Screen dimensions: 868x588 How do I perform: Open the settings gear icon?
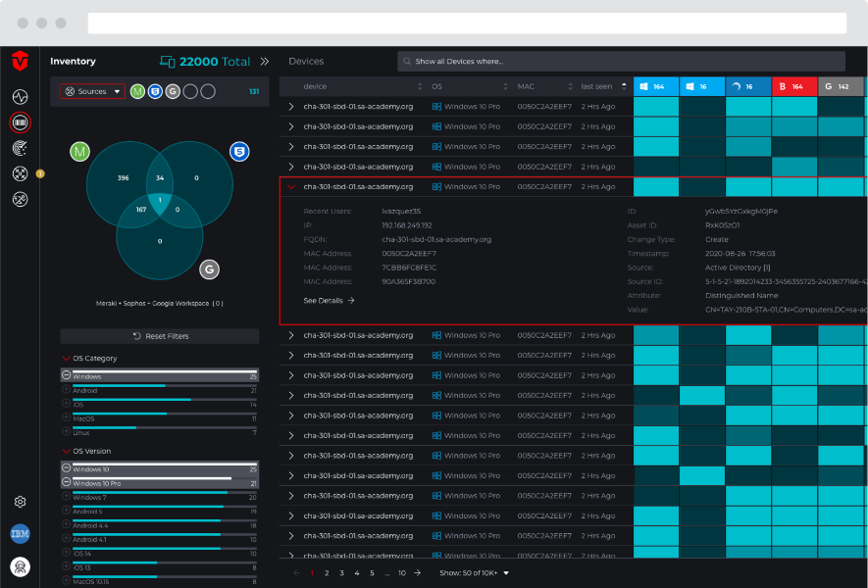[20, 501]
